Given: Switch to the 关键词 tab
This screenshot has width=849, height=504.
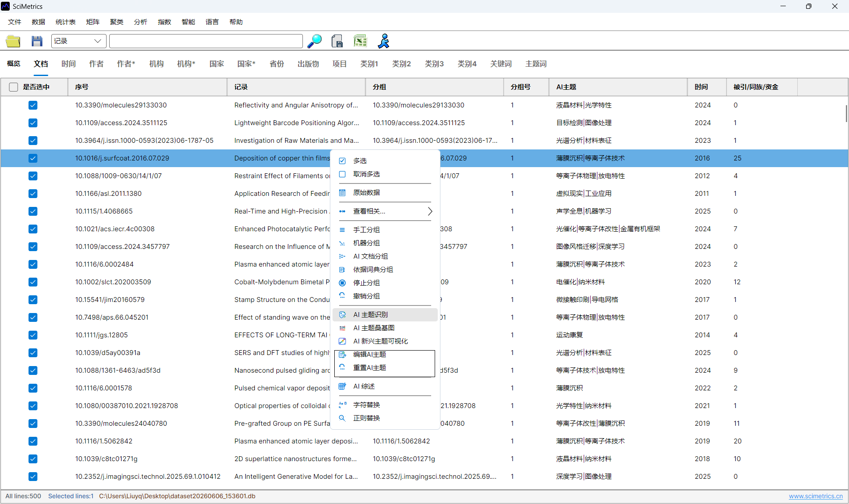Looking at the screenshot, I should click(x=501, y=64).
